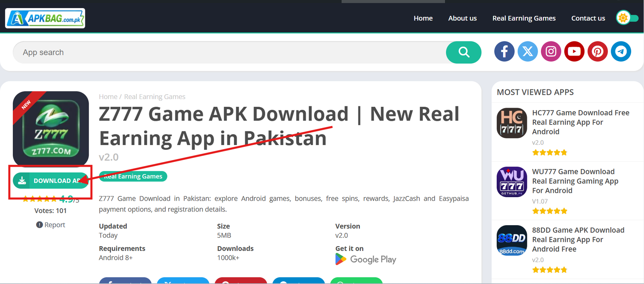Click the Report link
The height and width of the screenshot is (284, 644).
51,225
